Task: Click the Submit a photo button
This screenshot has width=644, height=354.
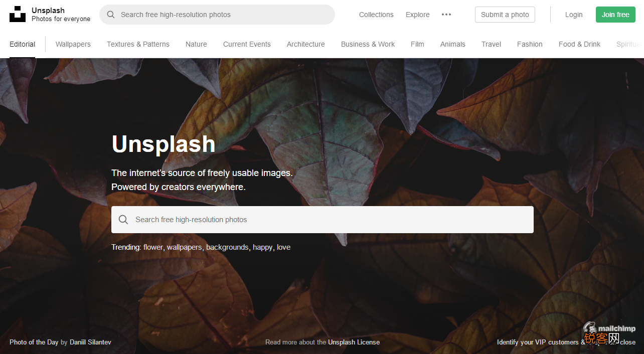Action: pos(505,15)
